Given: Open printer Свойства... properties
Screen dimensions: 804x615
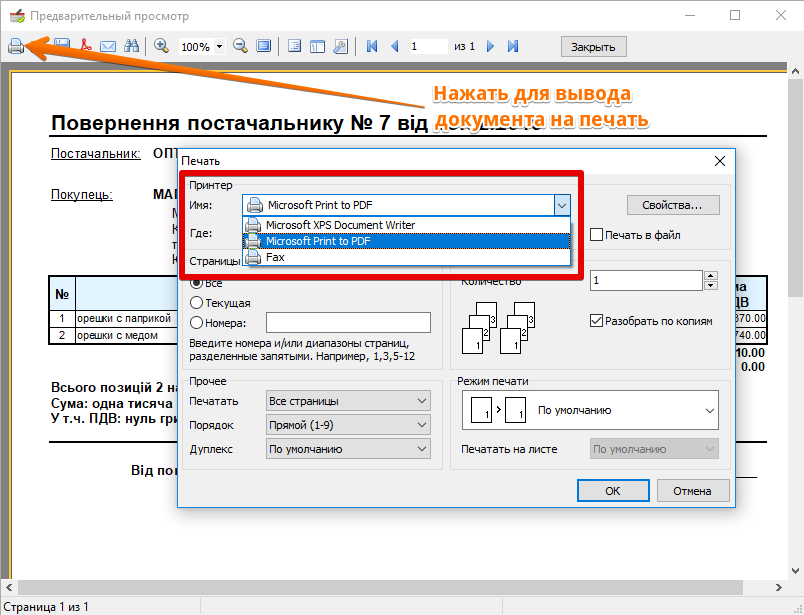Looking at the screenshot, I should pyautogui.click(x=673, y=205).
